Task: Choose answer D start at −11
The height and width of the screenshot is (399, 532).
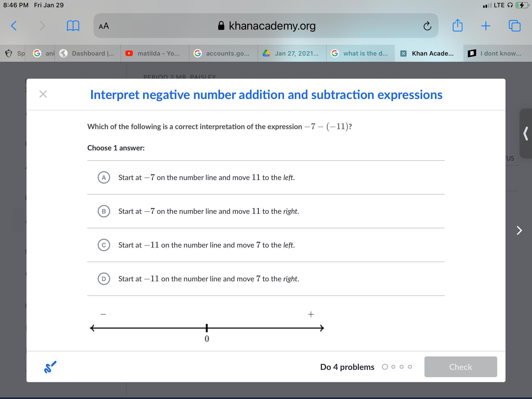Action: point(104,279)
